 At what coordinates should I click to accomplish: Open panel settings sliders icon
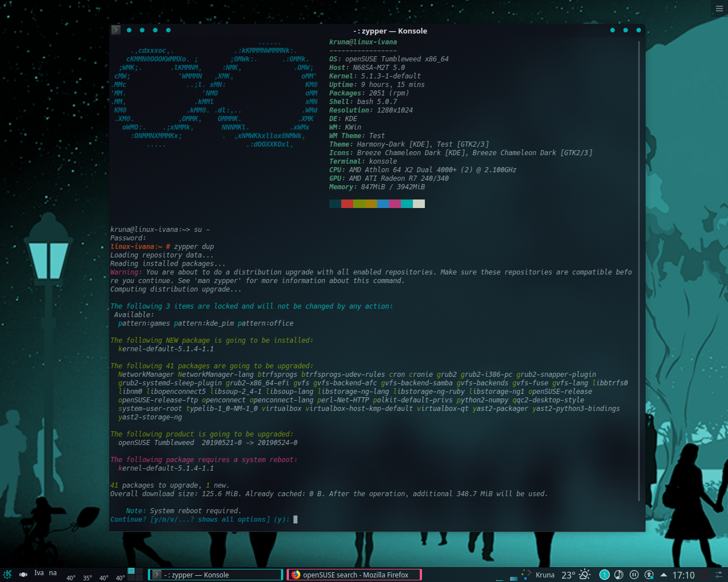click(x=719, y=575)
